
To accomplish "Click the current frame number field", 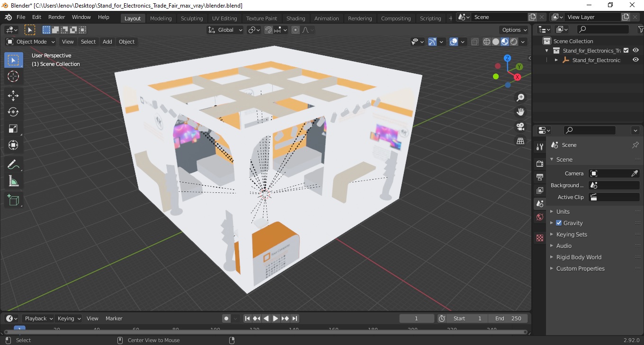I will coord(417,318).
